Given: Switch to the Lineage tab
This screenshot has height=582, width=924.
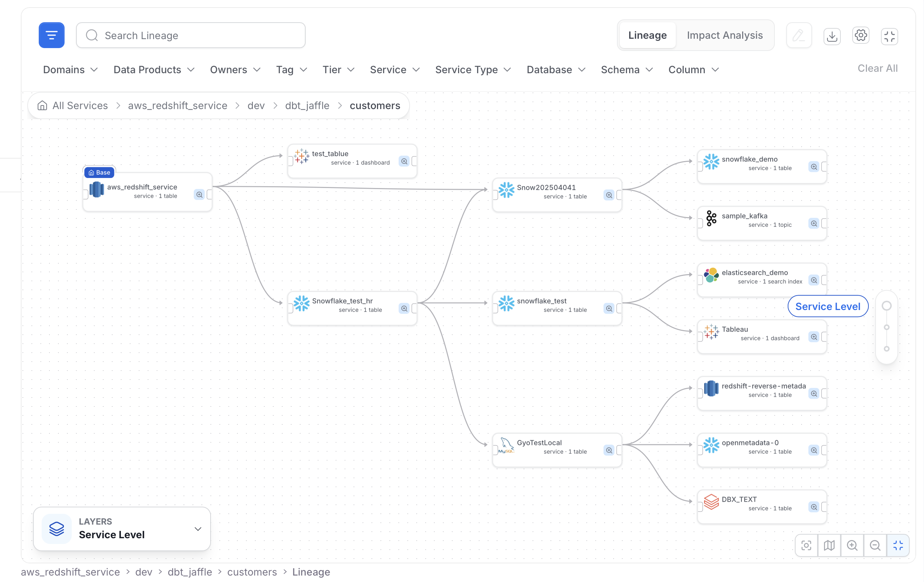Looking at the screenshot, I should coord(647,35).
